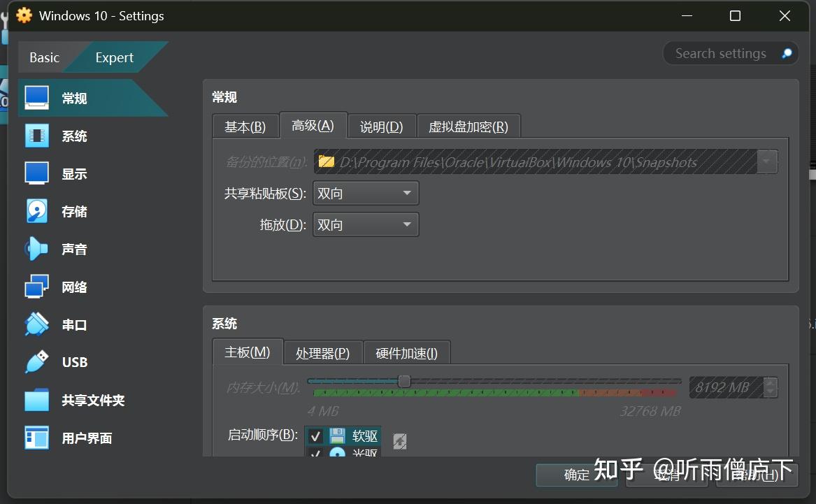Open the snapshot folder path dropdown arrow
The height and width of the screenshot is (504, 816).
coord(767,161)
